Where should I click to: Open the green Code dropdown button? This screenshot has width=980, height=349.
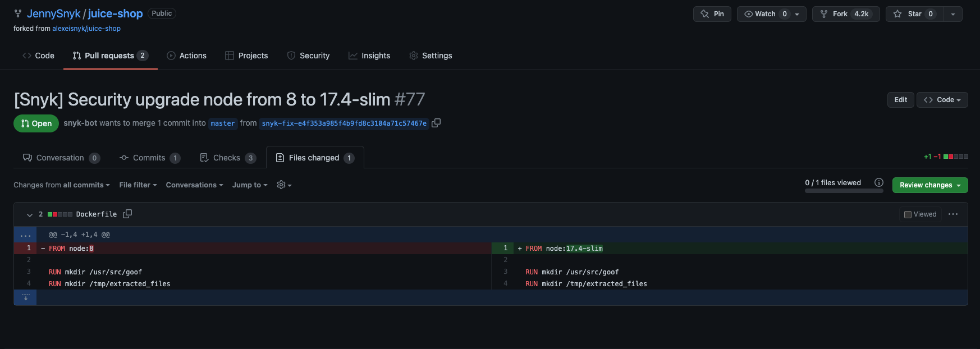pos(942,100)
